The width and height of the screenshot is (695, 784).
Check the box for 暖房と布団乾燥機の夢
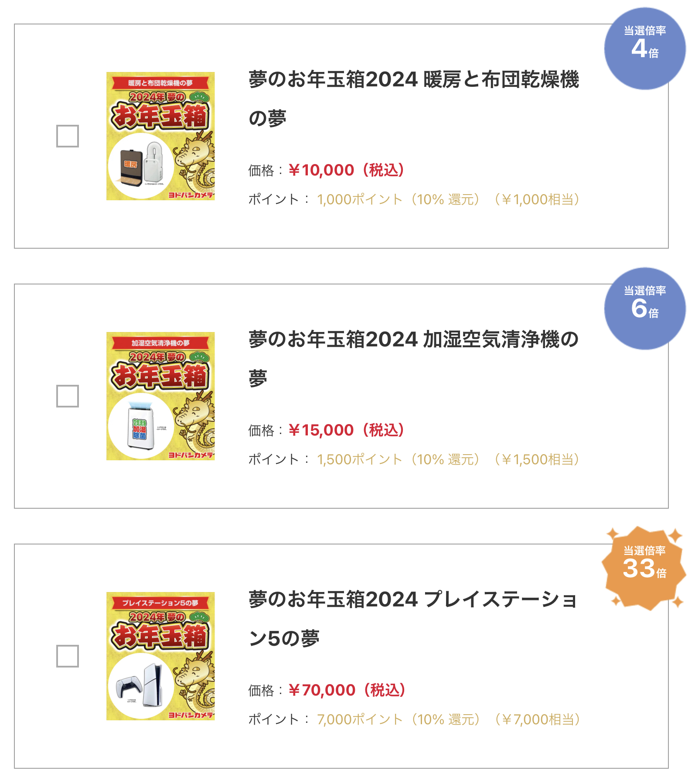click(x=68, y=136)
